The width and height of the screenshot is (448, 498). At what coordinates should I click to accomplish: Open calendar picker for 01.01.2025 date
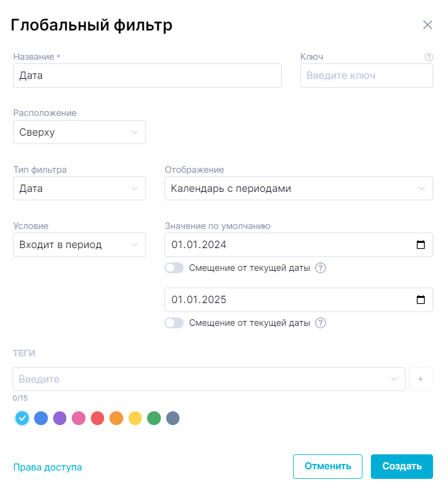point(420,300)
